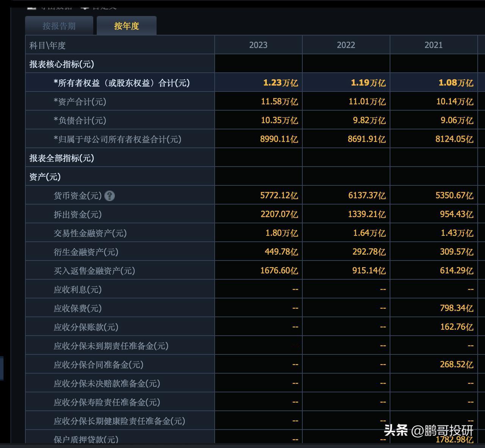Click the 449.78亿 derivative assets value

tap(282, 252)
